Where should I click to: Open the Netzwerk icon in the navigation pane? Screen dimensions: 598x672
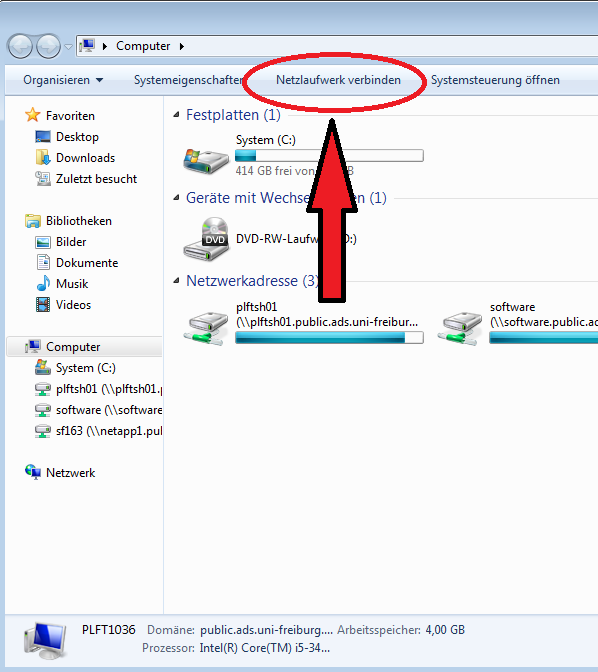click(x=33, y=472)
